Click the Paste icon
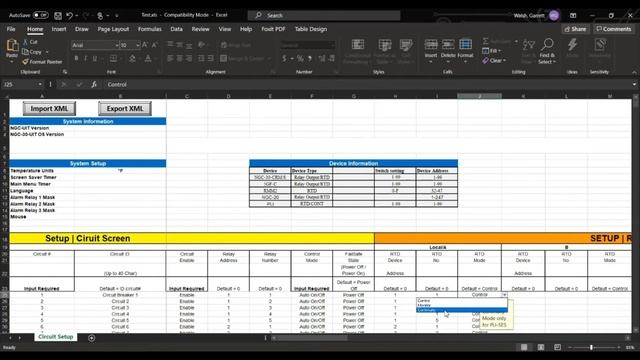This screenshot has width=640, height=360. pos(12,45)
